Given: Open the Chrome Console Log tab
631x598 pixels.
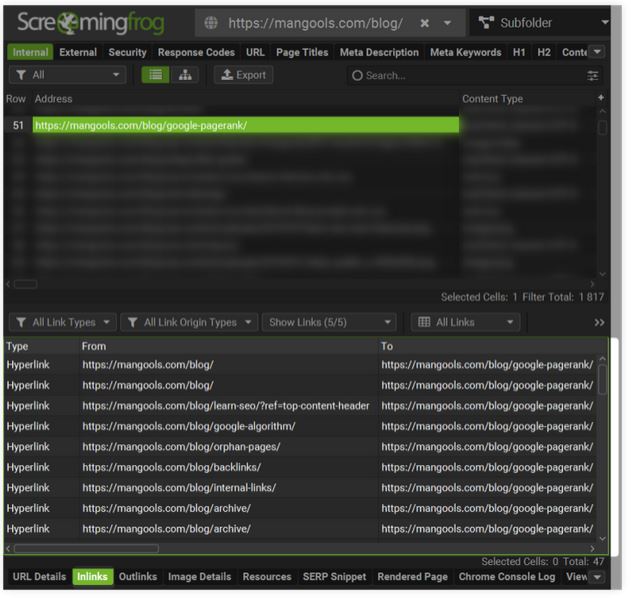Looking at the screenshot, I should pos(507,577).
